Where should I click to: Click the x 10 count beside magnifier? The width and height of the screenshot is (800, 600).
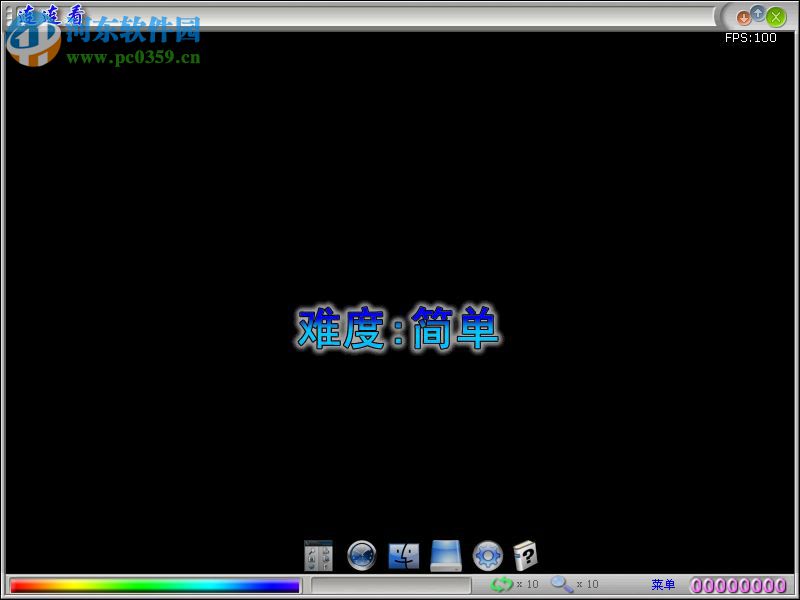tap(587, 584)
